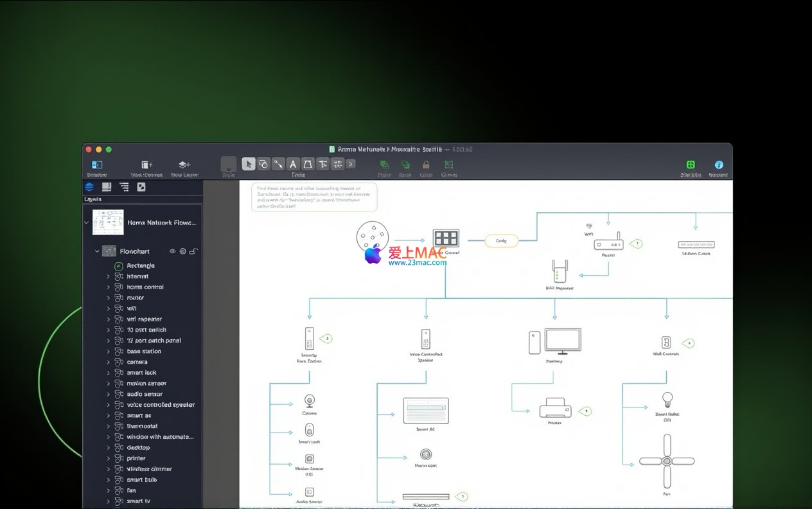Add a New Layer from toolbar
812x509 pixels.
[184, 165]
